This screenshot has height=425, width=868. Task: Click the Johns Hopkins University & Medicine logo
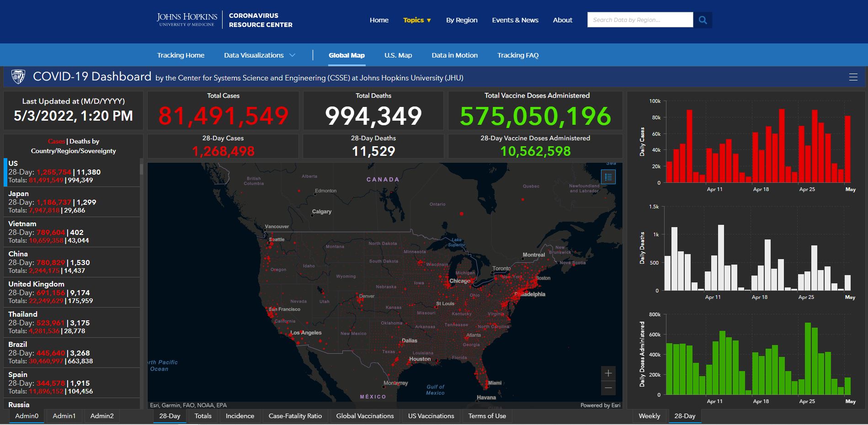(187, 20)
